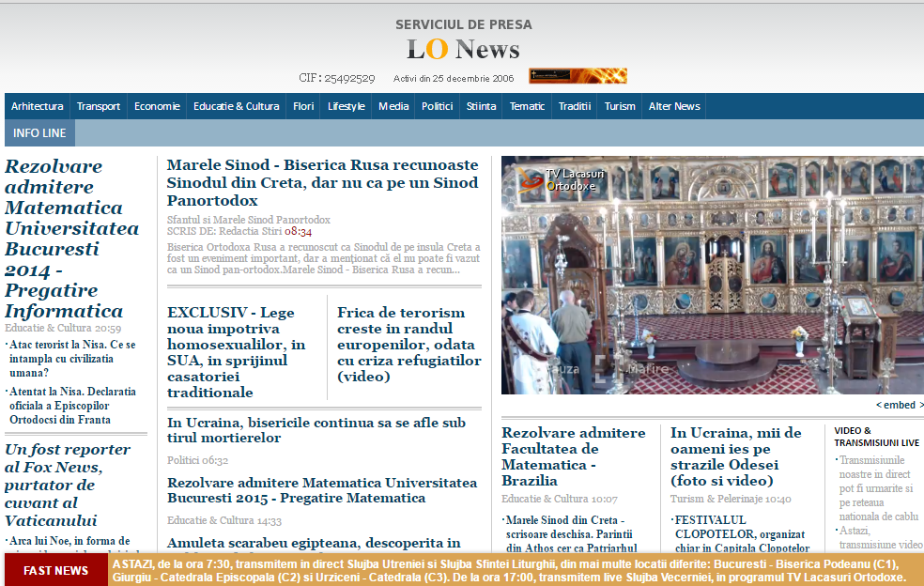Viewport: 924px width, 586px height.
Task: Open the LO News logo homepage
Action: (463, 50)
